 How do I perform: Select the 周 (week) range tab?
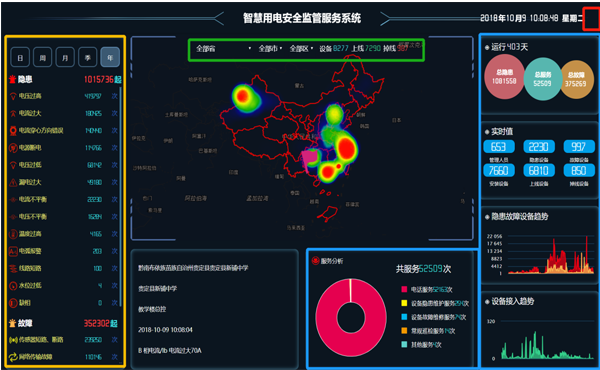pyautogui.click(x=42, y=58)
